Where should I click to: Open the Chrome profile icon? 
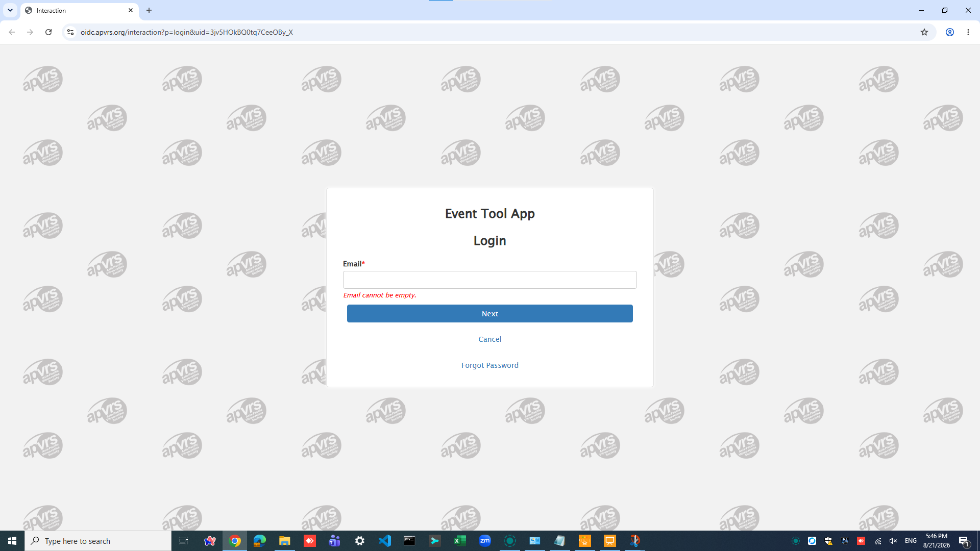coord(949,32)
